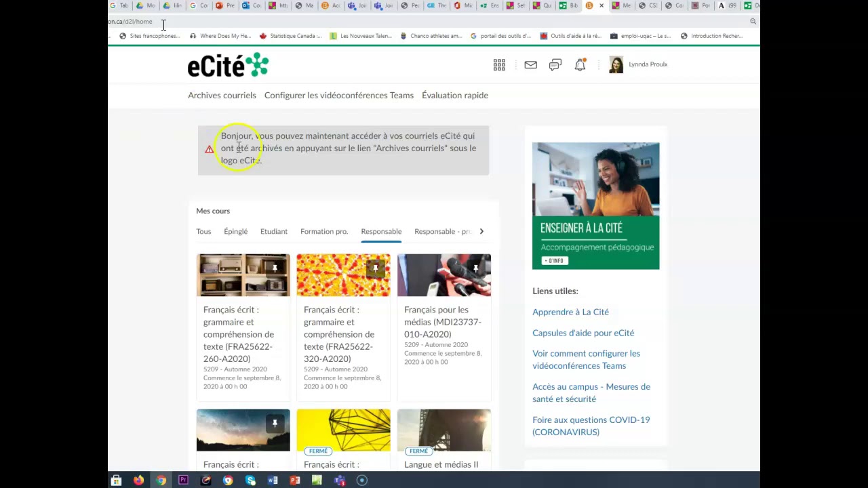
Task: Click the pin icon on the FRA25622-320 course
Action: pyautogui.click(x=375, y=269)
